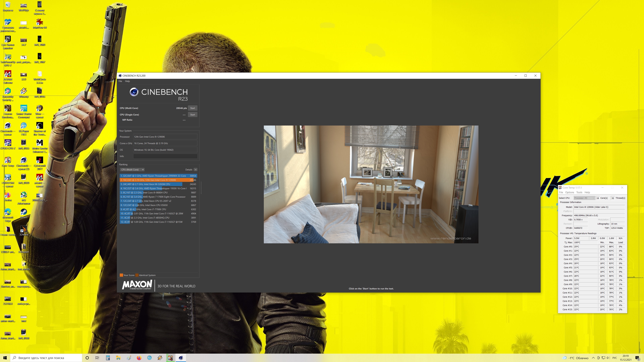Open the CPU (Multi Core) ranking dropdown
Viewport: 644px width, 362px height.
132,170
